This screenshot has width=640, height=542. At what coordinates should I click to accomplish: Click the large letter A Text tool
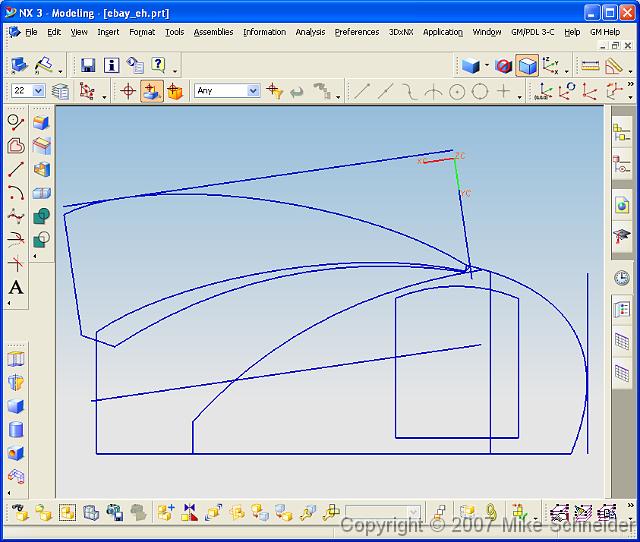[16, 287]
